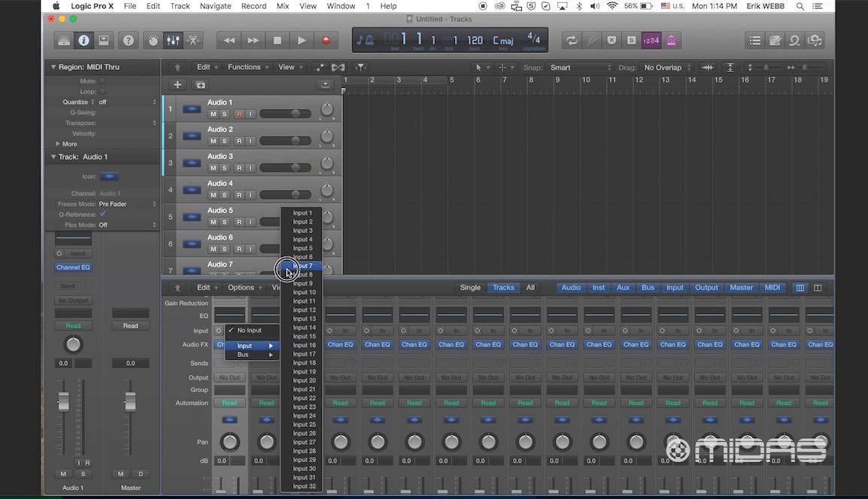
Task: Collapse the Track: Audio 1 section
Action: point(53,157)
